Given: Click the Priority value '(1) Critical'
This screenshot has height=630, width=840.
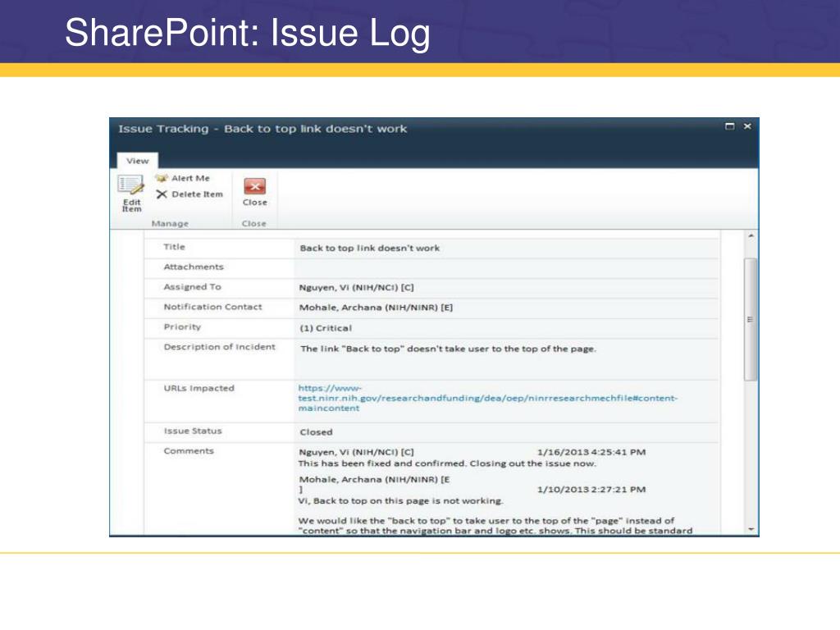Looking at the screenshot, I should click(x=326, y=328).
